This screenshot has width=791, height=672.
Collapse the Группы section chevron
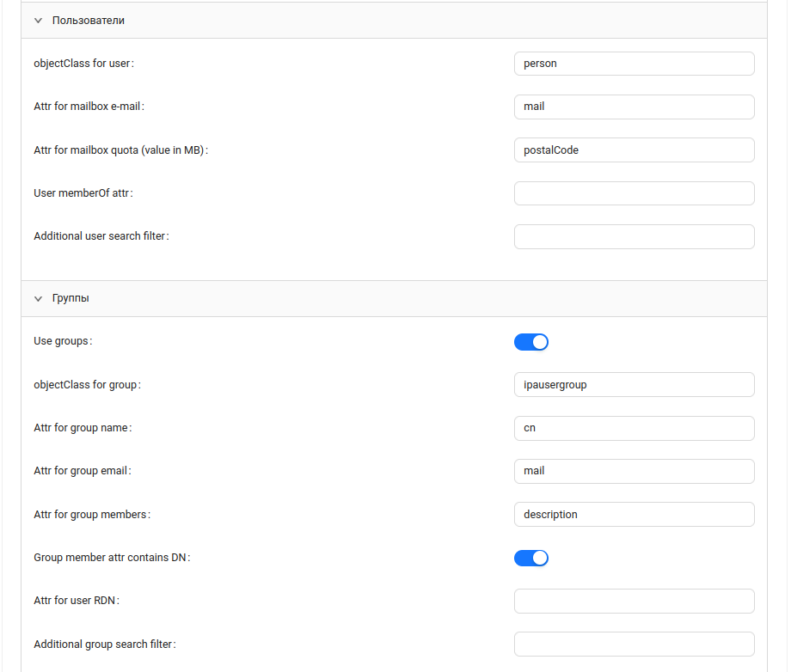pyautogui.click(x=38, y=299)
